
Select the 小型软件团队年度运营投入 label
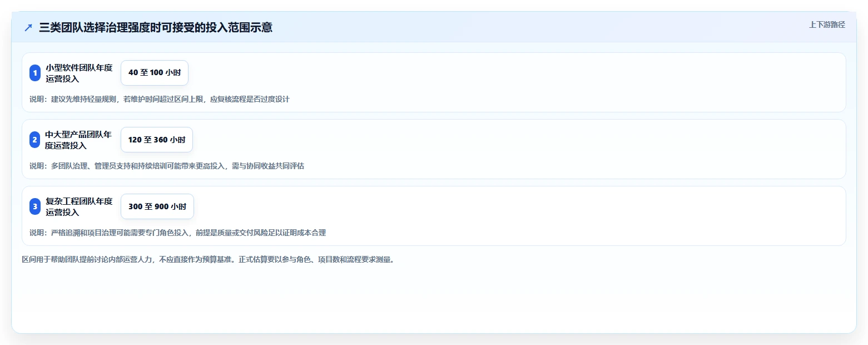[x=79, y=73]
